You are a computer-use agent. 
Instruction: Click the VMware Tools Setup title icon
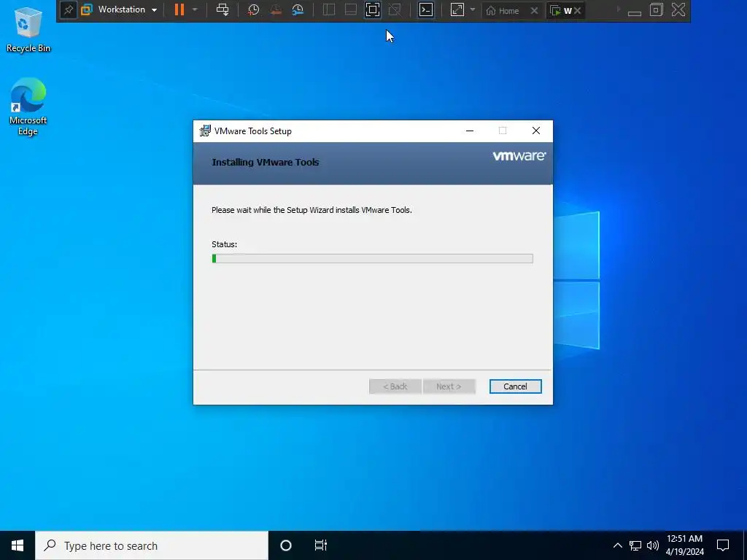pyautogui.click(x=205, y=131)
